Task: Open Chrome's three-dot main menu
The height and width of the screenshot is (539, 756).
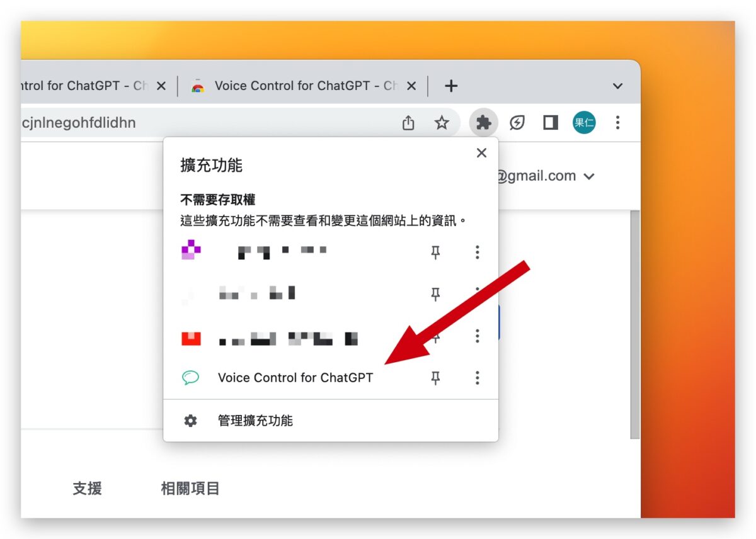Action: coord(617,123)
